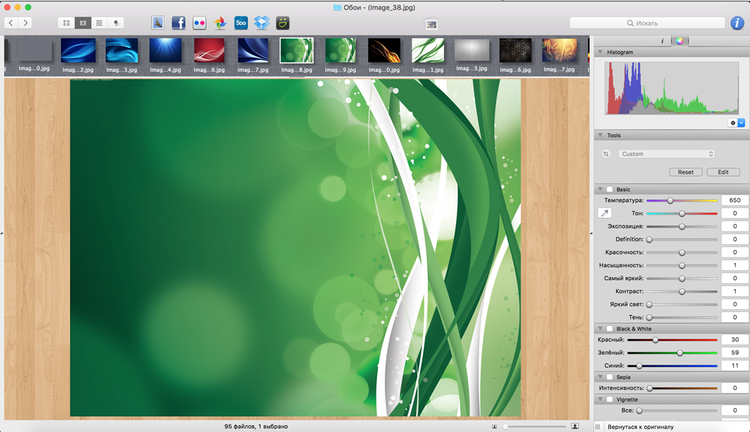750x432 pixels.
Task: Share image to Facebook
Action: (178, 22)
